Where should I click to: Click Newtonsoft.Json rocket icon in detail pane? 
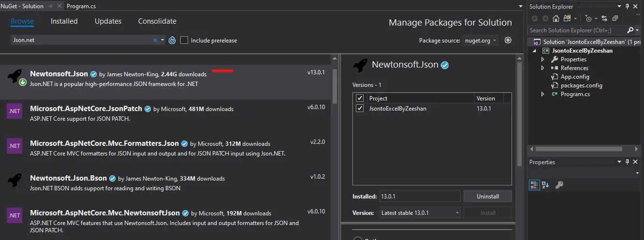point(360,65)
